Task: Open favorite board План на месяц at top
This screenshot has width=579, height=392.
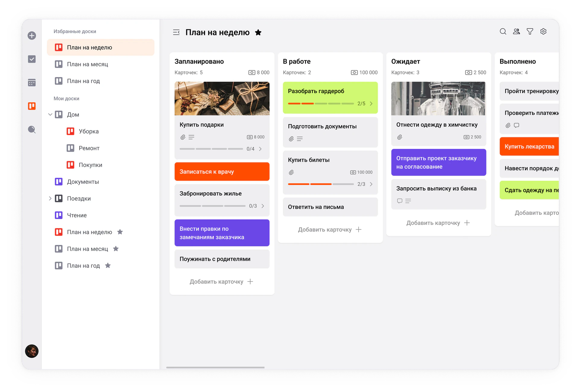Action: tap(101, 64)
